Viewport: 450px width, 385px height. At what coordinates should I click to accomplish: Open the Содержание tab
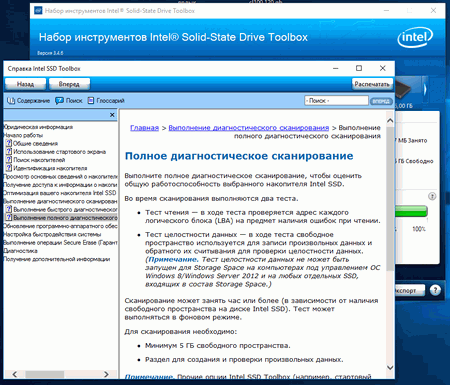click(x=28, y=101)
